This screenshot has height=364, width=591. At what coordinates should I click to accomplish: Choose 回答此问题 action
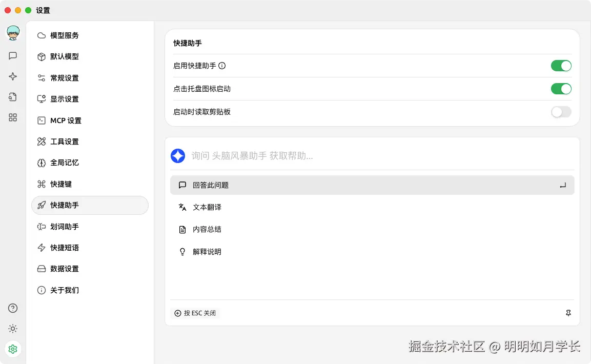click(x=372, y=185)
